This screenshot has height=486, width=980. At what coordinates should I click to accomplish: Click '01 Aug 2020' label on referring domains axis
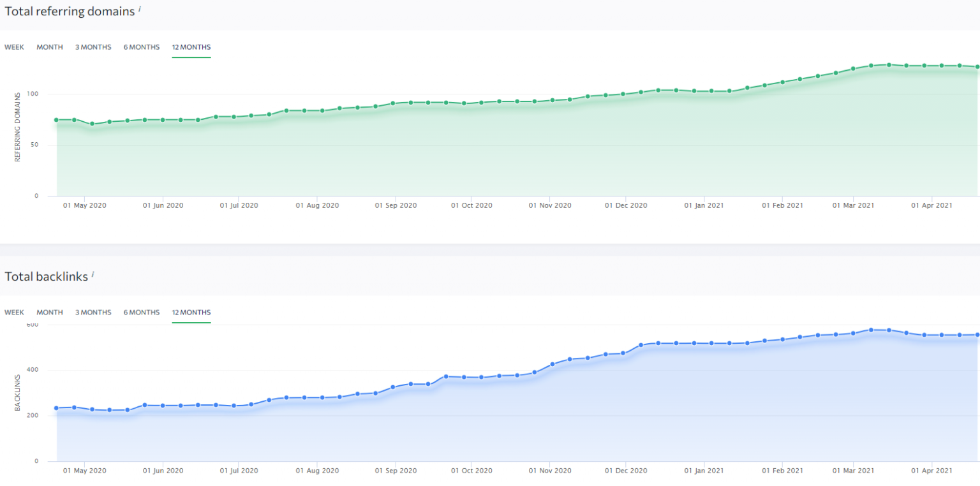coord(318,206)
